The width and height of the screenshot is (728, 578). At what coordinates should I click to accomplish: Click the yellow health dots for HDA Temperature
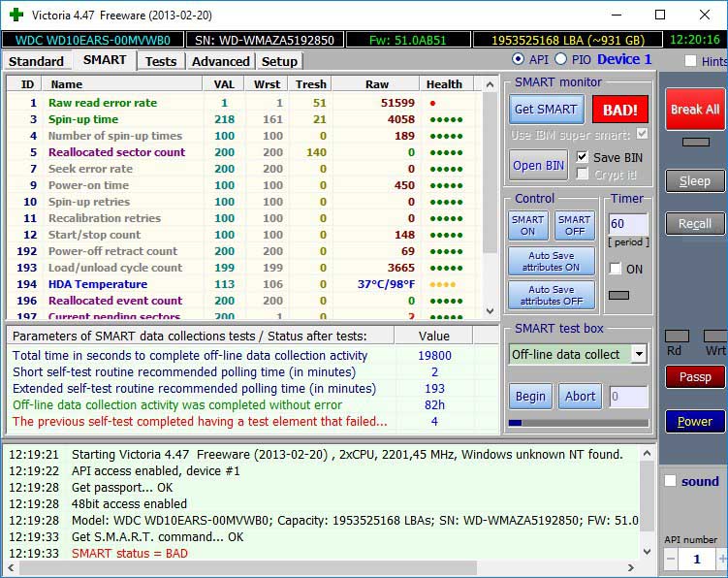pos(442,284)
